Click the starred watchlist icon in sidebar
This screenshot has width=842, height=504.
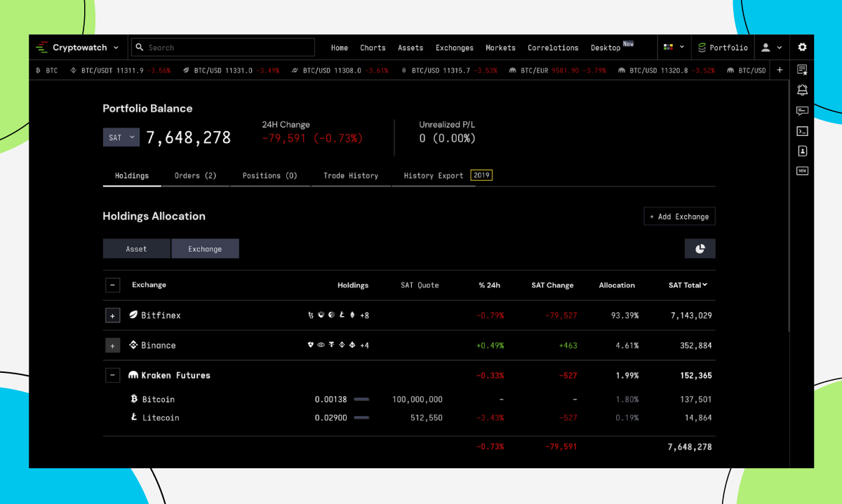802,68
